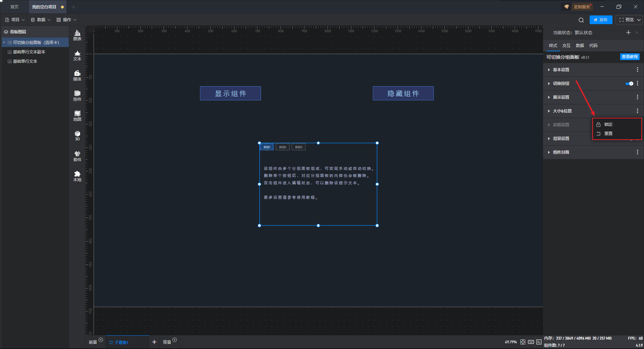
Task: Expand the 大小&位置 section
Action: point(549,111)
